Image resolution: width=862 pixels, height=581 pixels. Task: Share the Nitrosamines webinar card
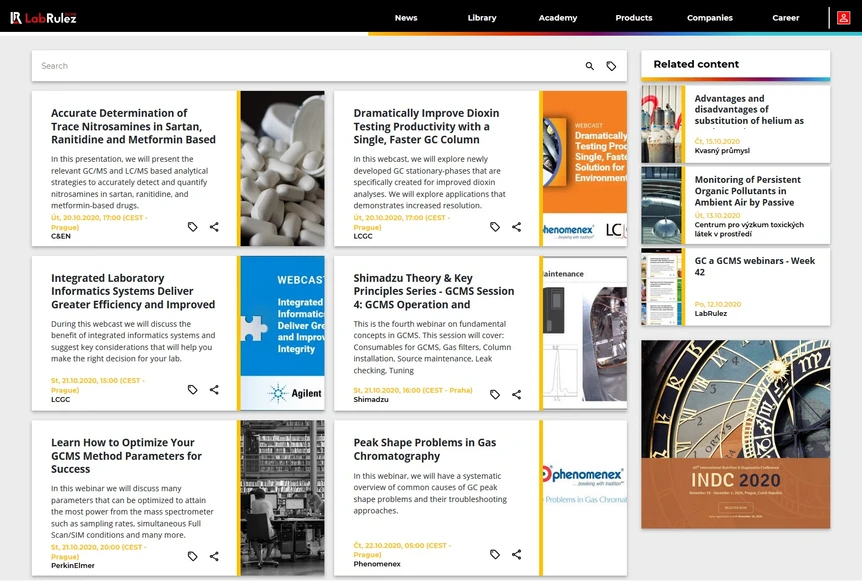[214, 226]
